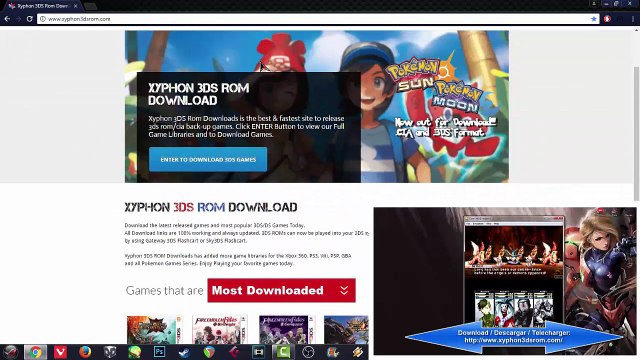Open Chrome's three-dot menu
This screenshot has height=360, width=640.
click(x=633, y=19)
